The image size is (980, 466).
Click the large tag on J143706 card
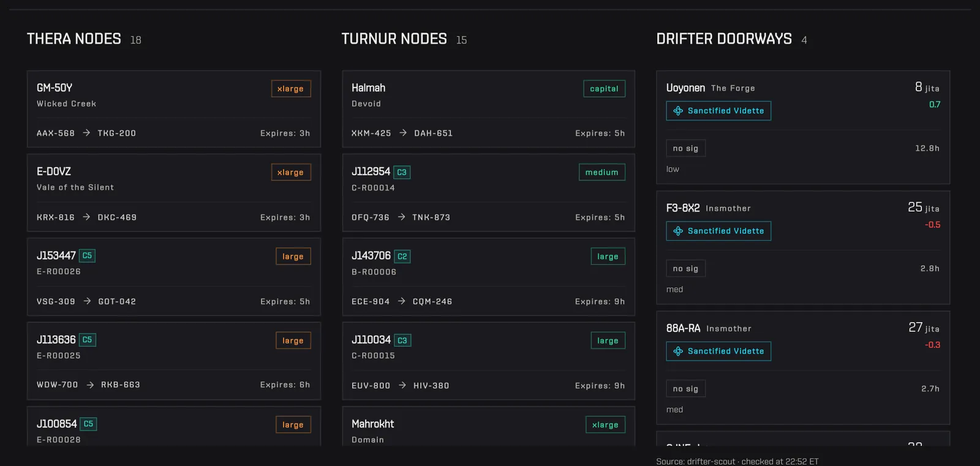pyautogui.click(x=608, y=257)
